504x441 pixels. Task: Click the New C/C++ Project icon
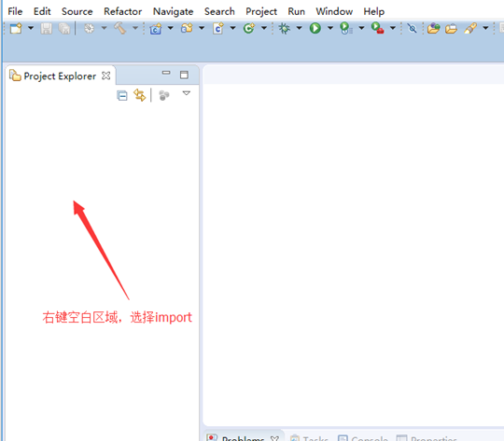tap(156, 29)
